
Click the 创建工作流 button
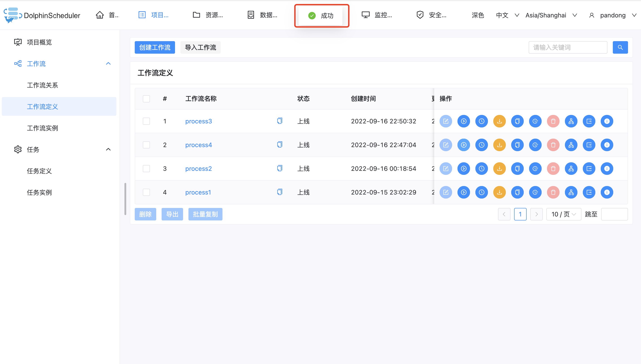[x=155, y=47]
